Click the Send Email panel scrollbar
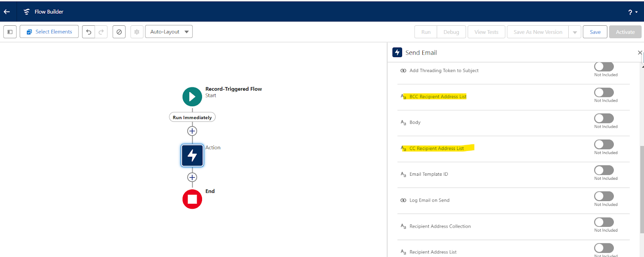 [x=642, y=189]
